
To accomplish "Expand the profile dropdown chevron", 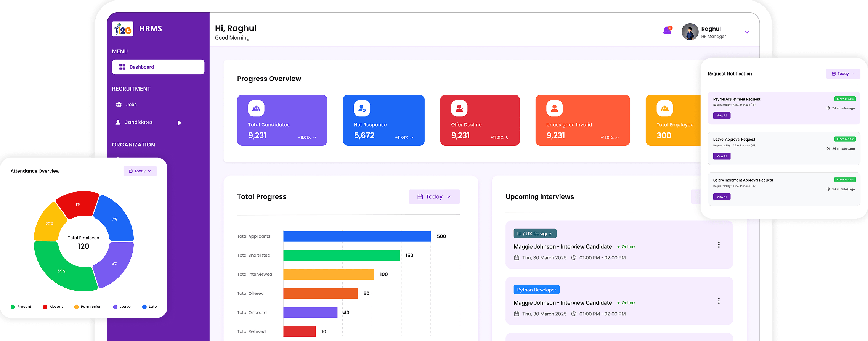I will coord(747,32).
